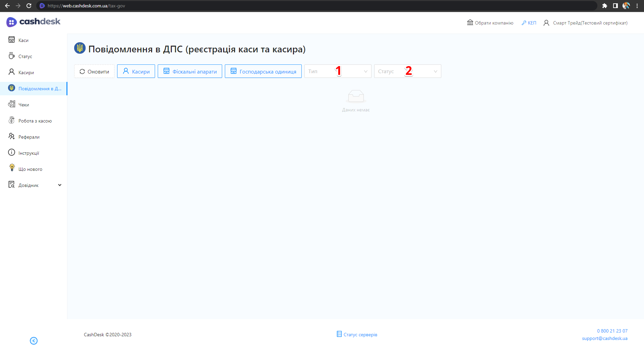Go to Чеки sidebar section
644x349 pixels.
tap(23, 105)
